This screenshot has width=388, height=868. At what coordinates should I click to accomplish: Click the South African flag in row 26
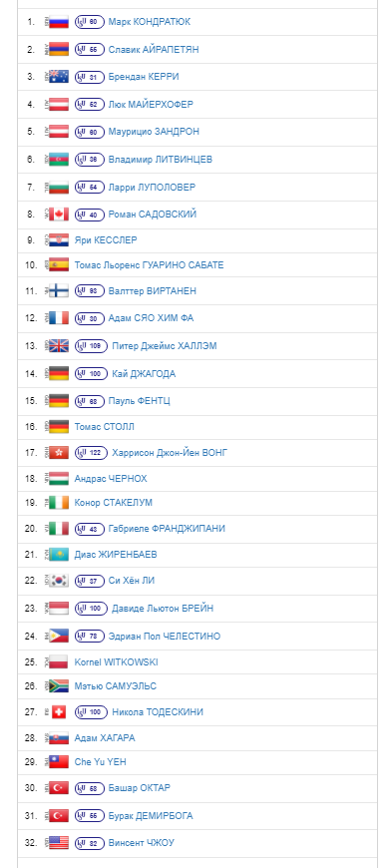click(59, 685)
